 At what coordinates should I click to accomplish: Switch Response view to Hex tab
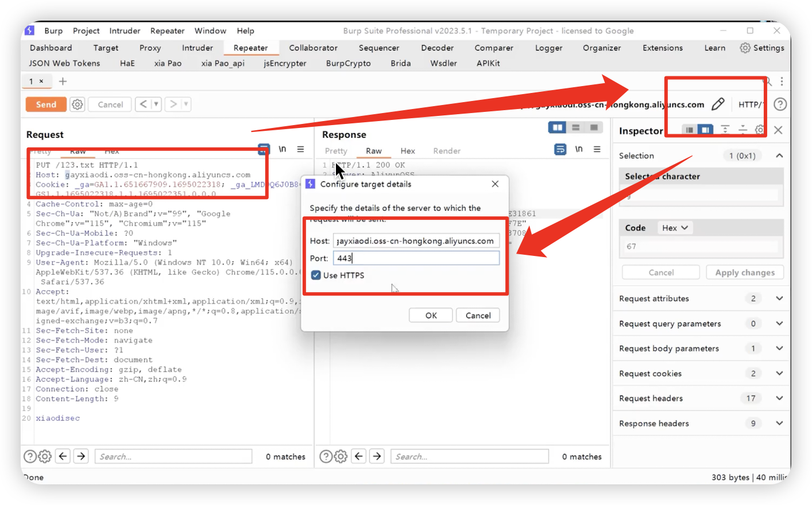(x=408, y=151)
